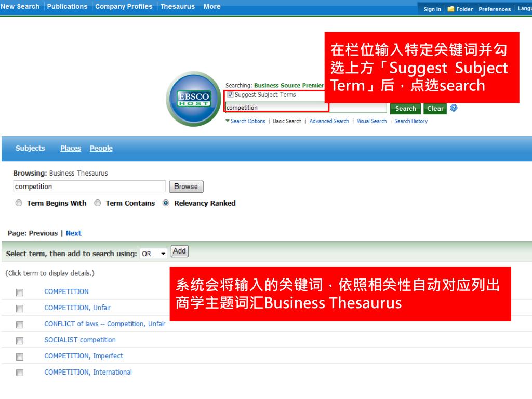Open the COMPETITION term link

click(66, 292)
